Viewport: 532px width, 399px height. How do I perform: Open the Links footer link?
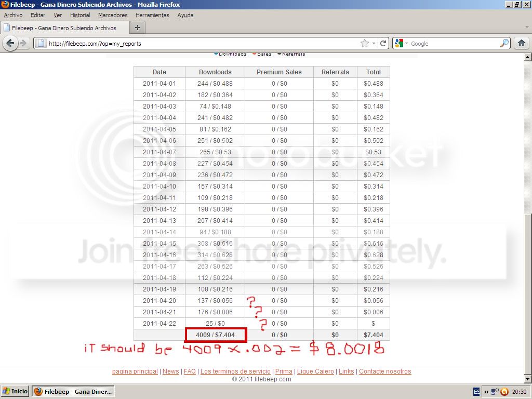click(x=346, y=371)
